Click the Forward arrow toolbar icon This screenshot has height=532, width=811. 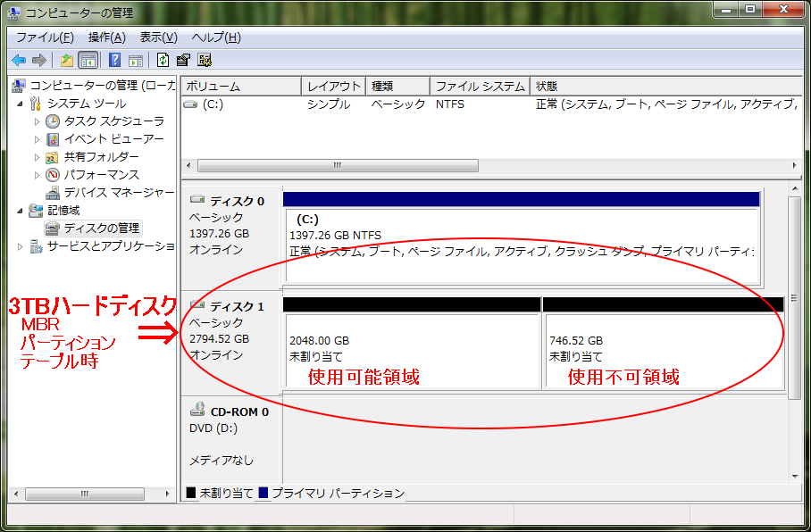coord(38,60)
